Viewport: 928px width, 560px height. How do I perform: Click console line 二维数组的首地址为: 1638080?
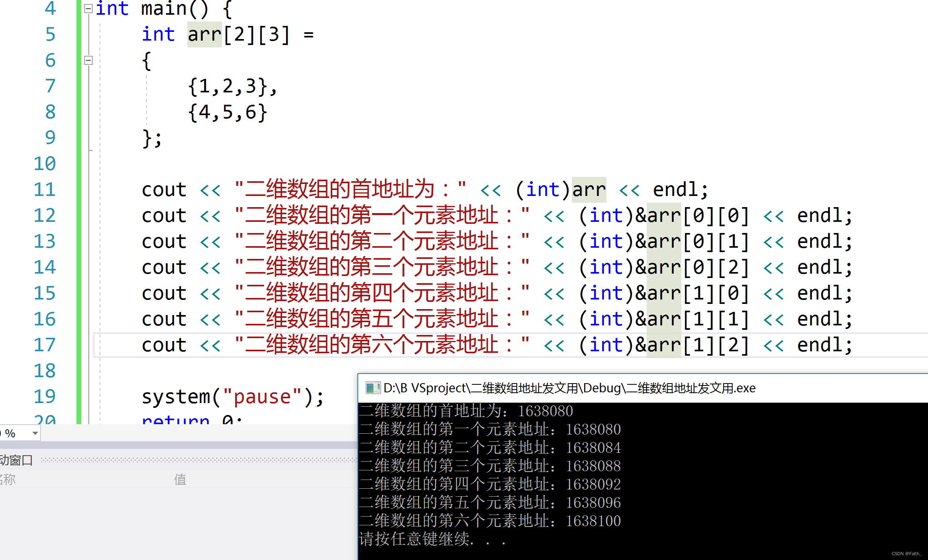[466, 411]
